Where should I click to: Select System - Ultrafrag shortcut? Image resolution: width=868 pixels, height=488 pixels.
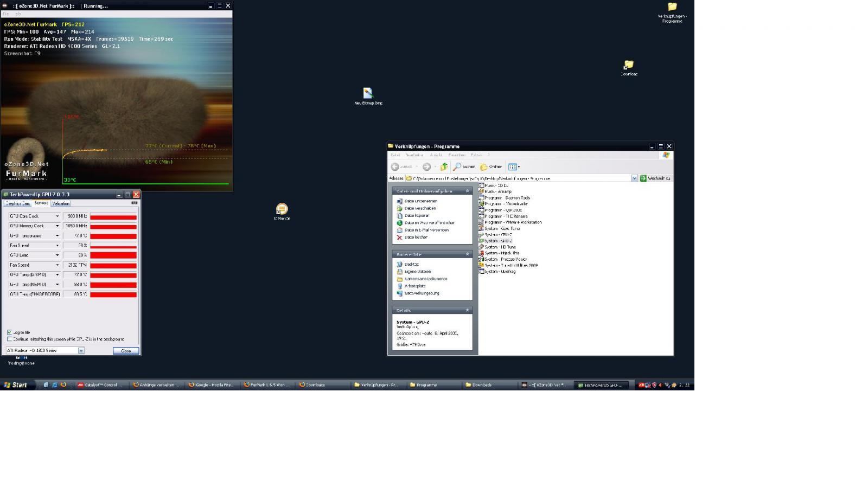tap(497, 271)
